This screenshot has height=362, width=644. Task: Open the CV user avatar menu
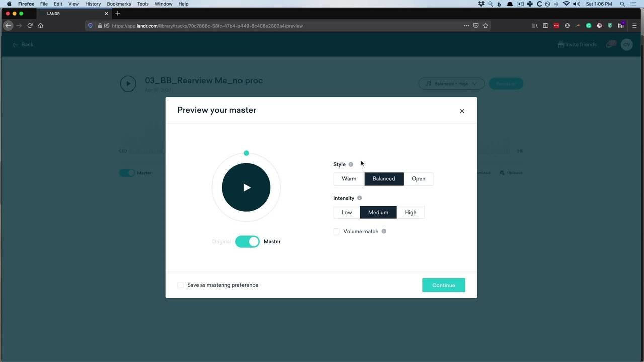(626, 45)
